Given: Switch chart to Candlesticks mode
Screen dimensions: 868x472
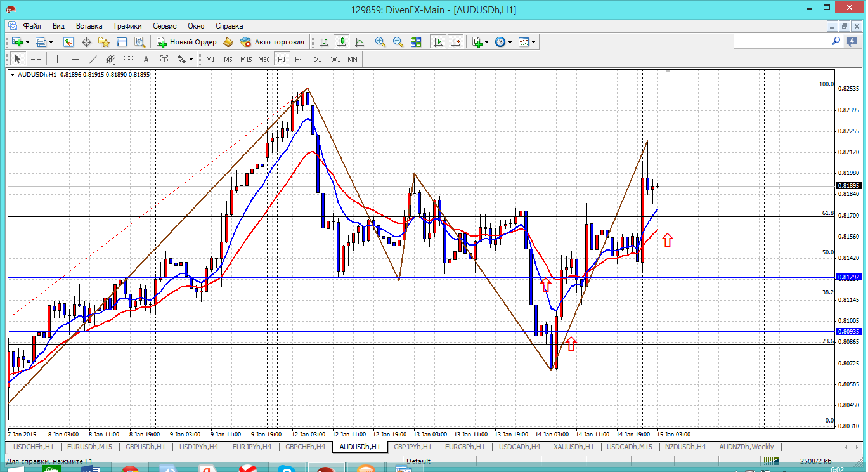Looking at the screenshot, I should click(342, 42).
